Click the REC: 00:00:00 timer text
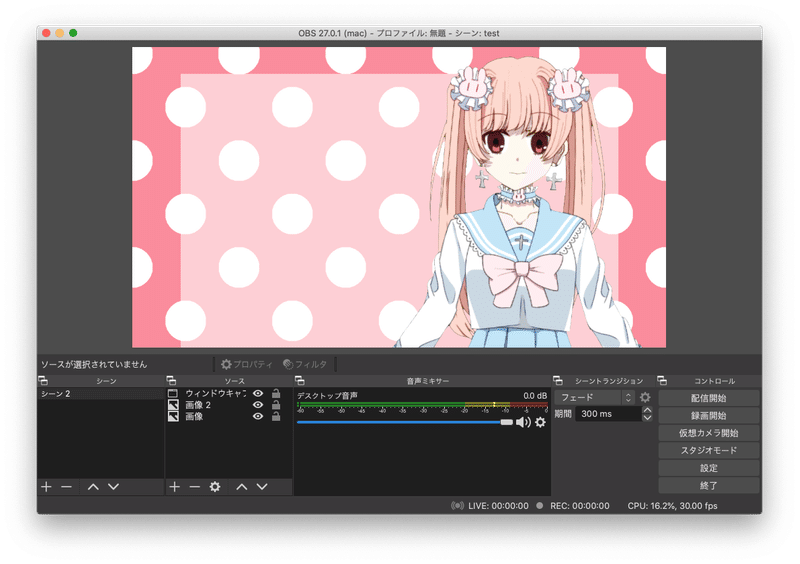Image resolution: width=800 pixels, height=564 pixels. pyautogui.click(x=580, y=506)
